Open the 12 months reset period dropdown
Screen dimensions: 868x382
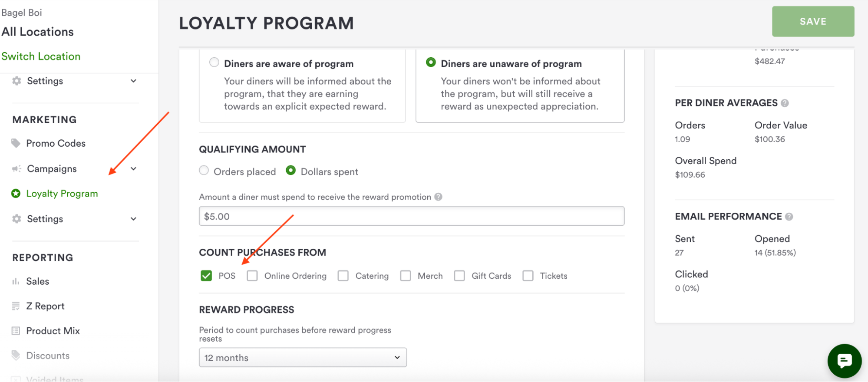point(303,358)
